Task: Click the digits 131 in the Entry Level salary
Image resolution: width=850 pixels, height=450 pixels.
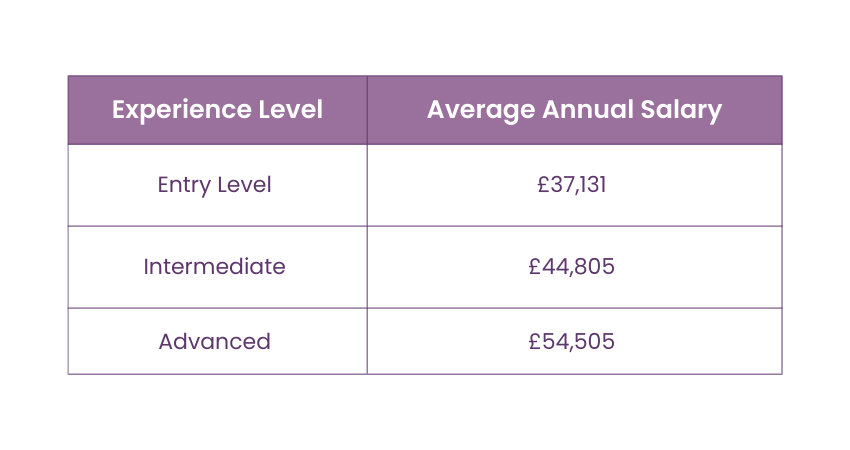Action: pyautogui.click(x=592, y=185)
